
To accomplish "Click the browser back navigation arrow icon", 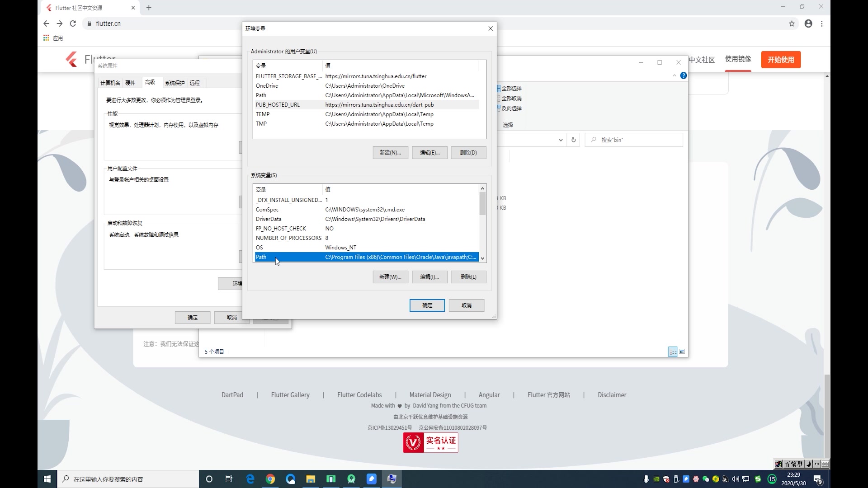I will pyautogui.click(x=47, y=23).
